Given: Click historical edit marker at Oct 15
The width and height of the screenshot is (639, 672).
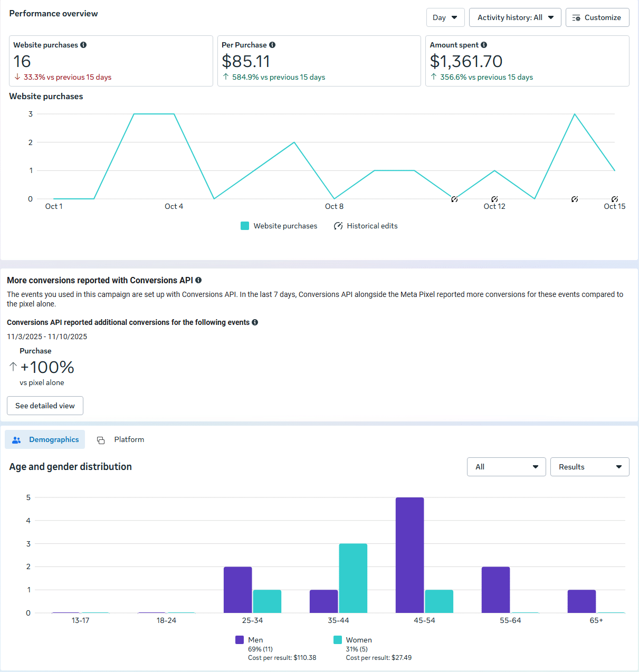Looking at the screenshot, I should tap(615, 199).
